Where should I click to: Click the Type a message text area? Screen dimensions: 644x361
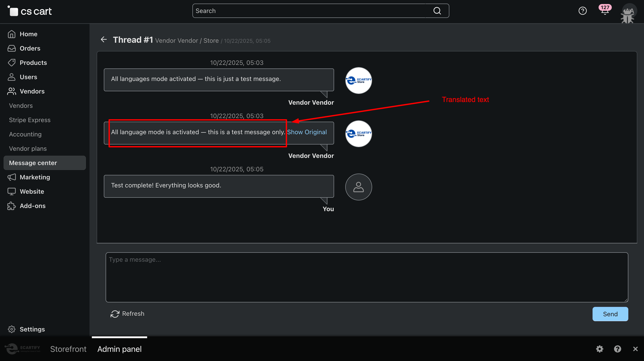[x=367, y=277]
